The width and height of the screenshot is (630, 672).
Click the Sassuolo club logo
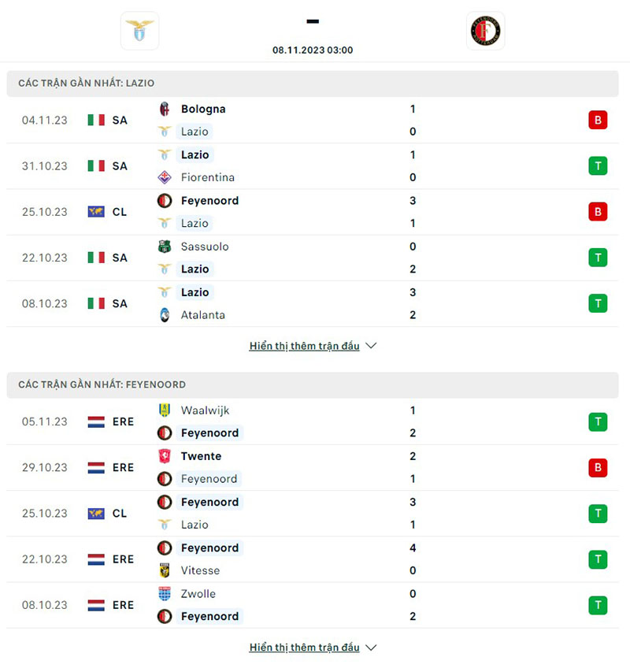click(165, 247)
